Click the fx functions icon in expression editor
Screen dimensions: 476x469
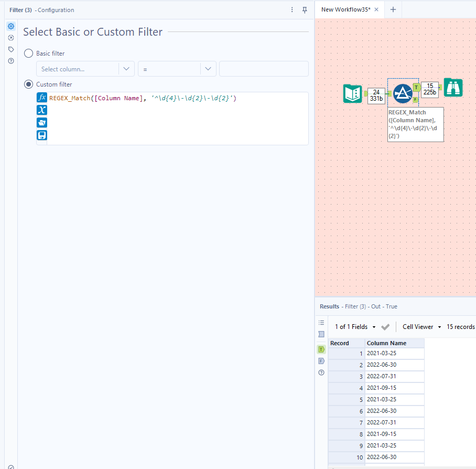tap(42, 98)
